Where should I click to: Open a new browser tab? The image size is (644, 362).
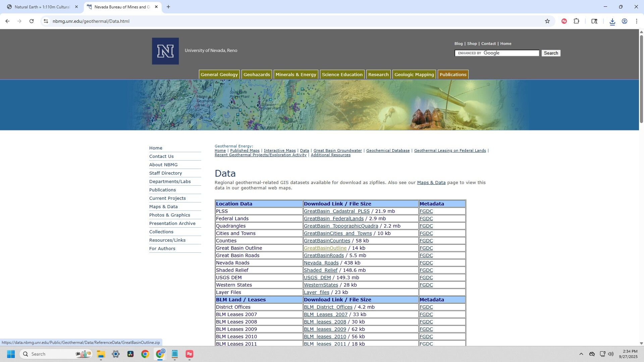pyautogui.click(x=168, y=7)
